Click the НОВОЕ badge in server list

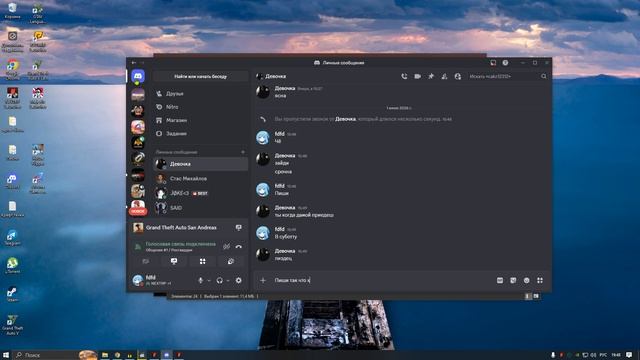pos(138,211)
